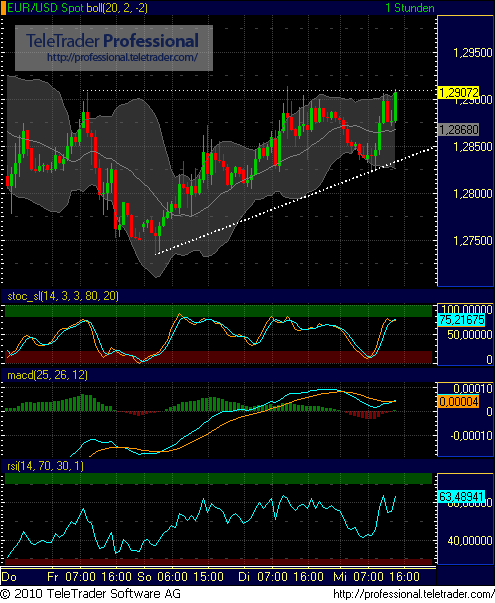Click the 1,28000 price axis value
This screenshot has width=495, height=603.
point(473,193)
